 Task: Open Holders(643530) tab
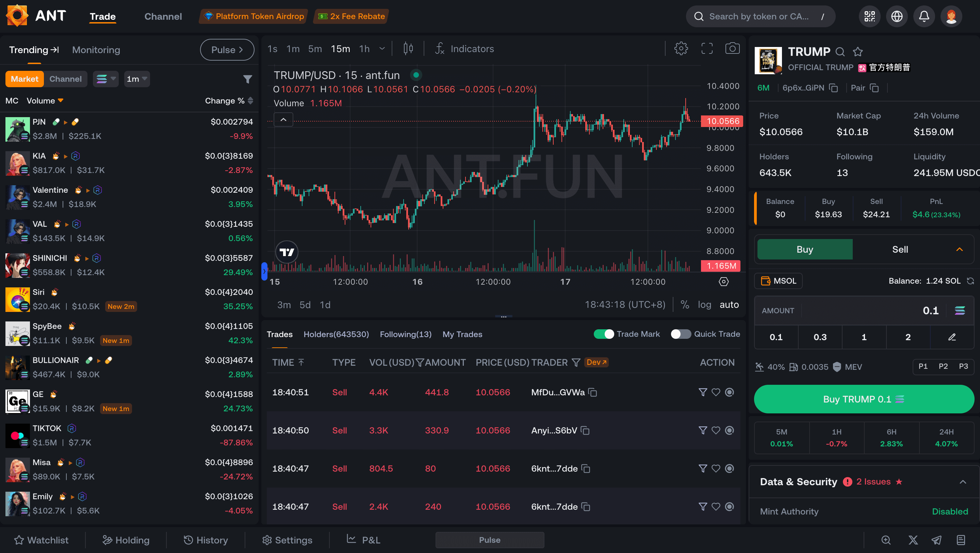(336, 334)
